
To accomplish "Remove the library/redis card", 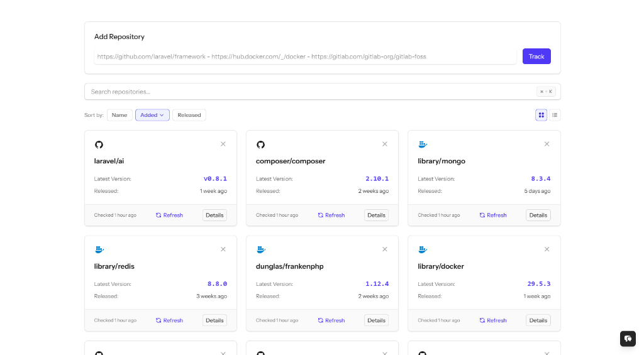I will coord(223,249).
